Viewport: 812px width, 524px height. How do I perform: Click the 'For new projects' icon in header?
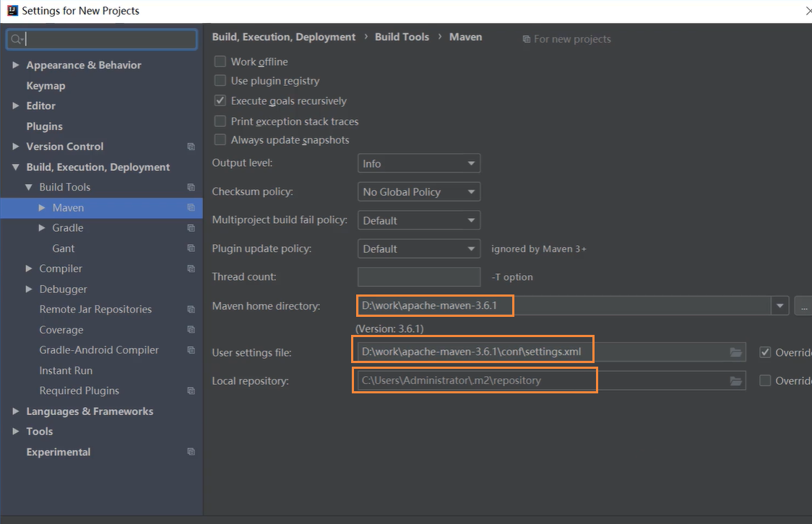click(x=526, y=39)
